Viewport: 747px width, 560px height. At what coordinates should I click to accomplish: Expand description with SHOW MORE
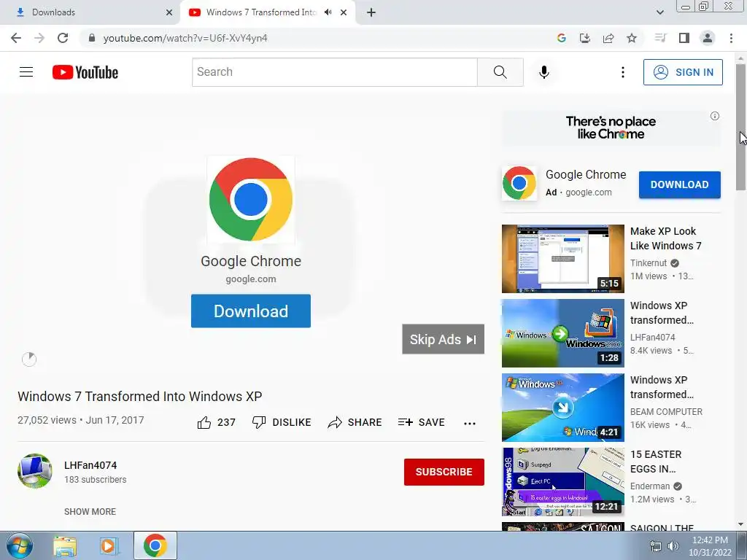(x=90, y=511)
